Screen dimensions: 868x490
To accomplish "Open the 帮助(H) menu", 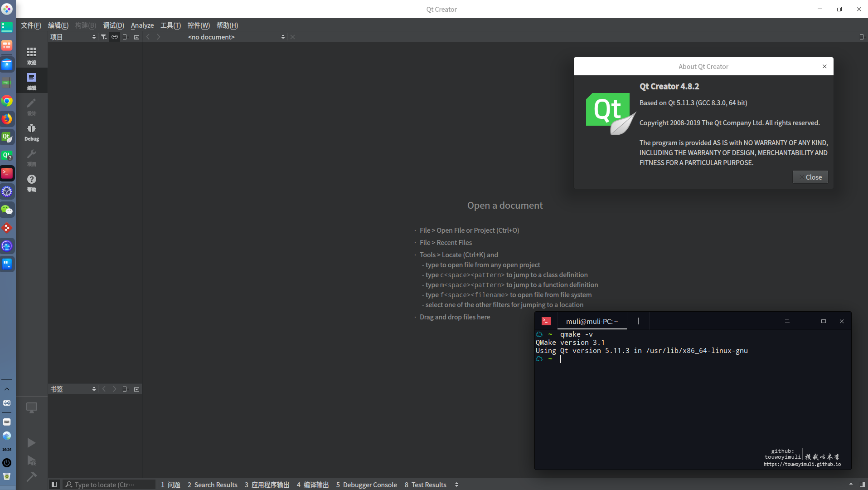I will pos(227,25).
